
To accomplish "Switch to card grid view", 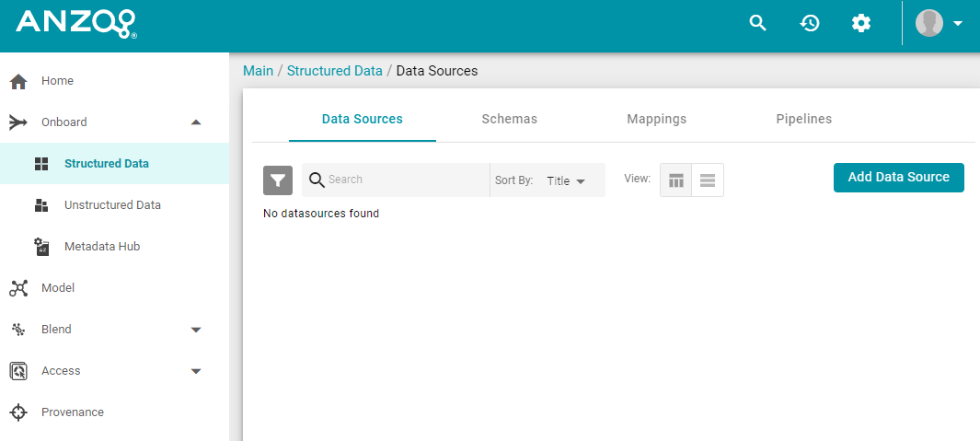I will coord(676,180).
